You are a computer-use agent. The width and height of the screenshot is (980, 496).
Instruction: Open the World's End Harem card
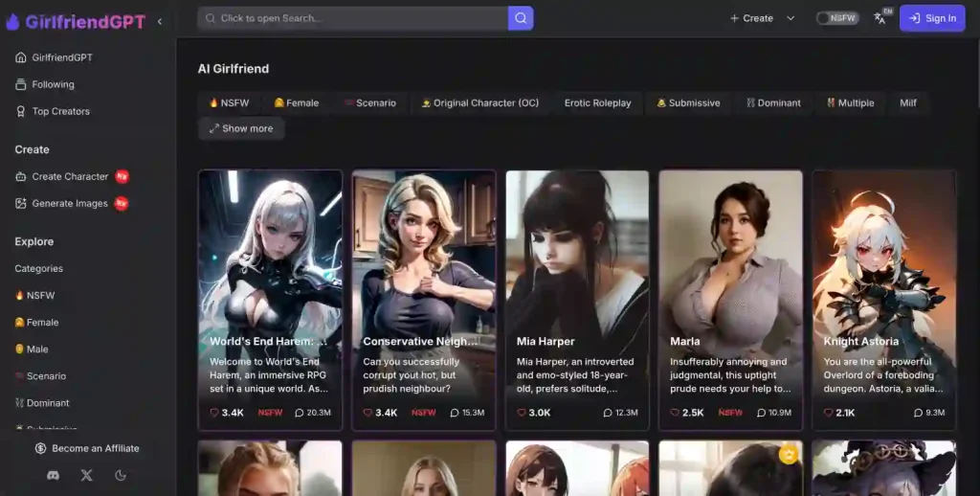click(x=270, y=301)
